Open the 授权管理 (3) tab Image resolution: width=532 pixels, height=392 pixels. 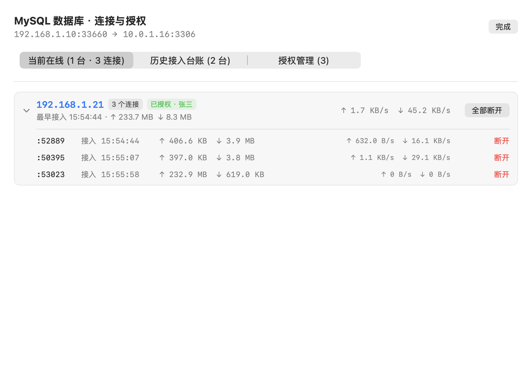coord(303,61)
